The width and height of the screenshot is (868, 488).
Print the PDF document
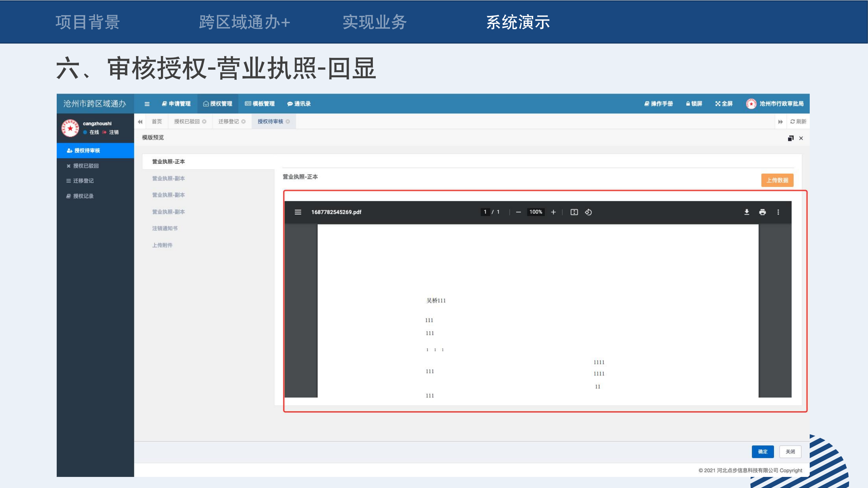(762, 212)
